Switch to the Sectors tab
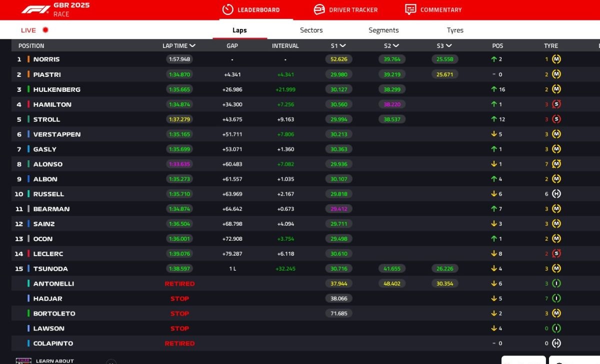 [311, 30]
